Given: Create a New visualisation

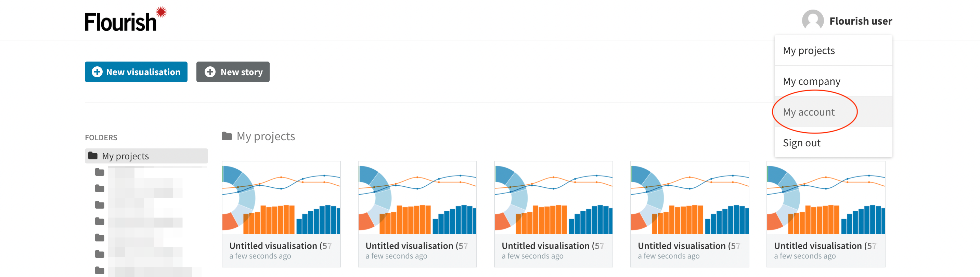Looking at the screenshot, I should coord(136,72).
